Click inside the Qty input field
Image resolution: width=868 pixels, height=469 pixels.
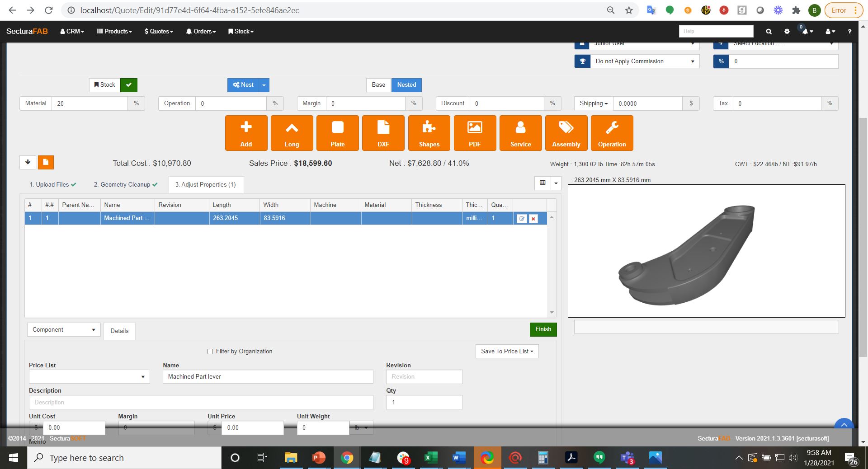(x=424, y=402)
